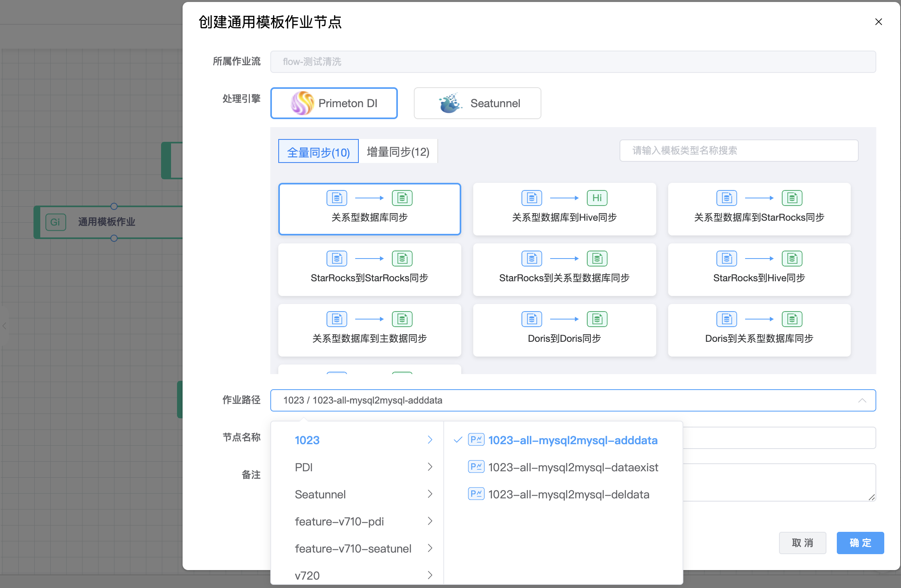Click blue source icon in StarRocks到Hive同步 card
This screenshot has height=588, width=901.
point(726,259)
